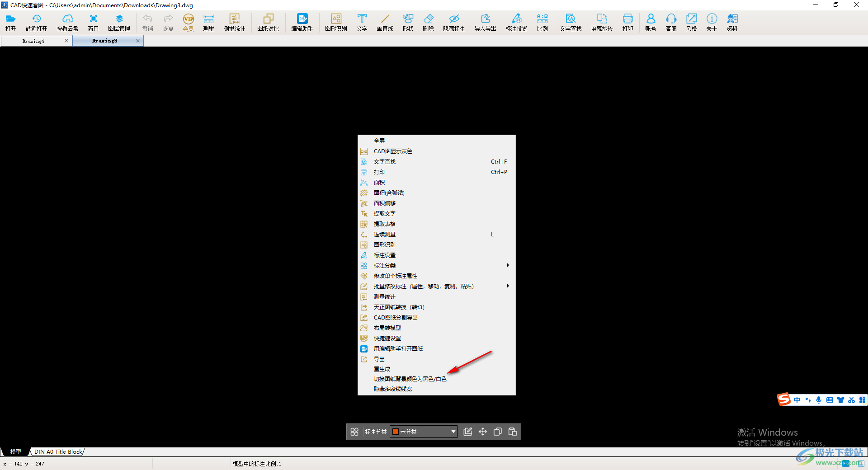868x470 pixels.
Task: Open the VIP 会员 membership icon
Action: point(188,22)
